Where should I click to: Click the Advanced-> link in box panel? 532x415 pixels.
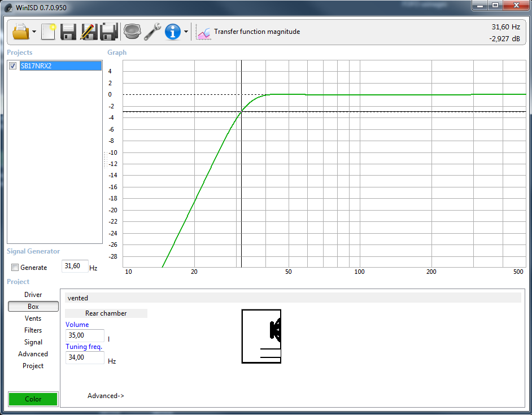point(106,396)
